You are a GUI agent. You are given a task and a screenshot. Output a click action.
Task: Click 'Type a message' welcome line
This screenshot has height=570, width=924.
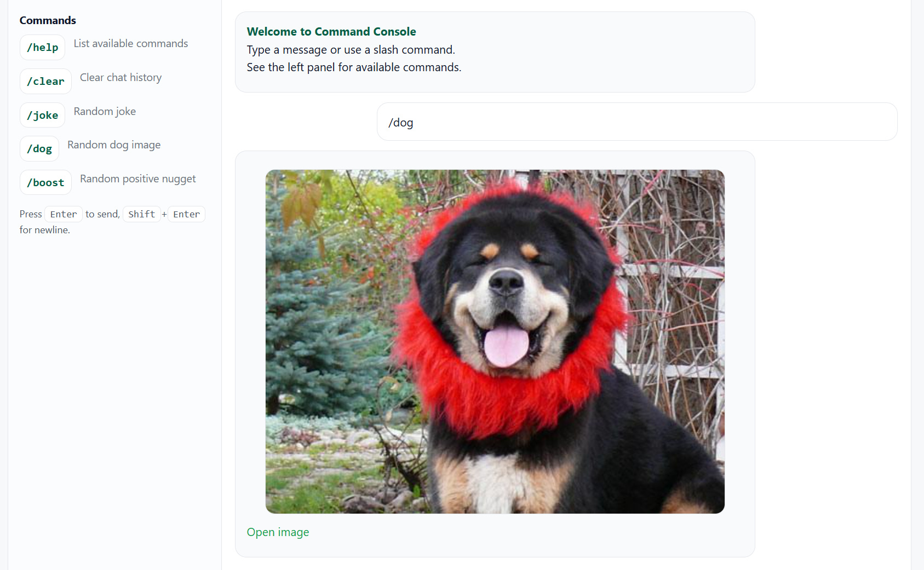[x=351, y=50]
